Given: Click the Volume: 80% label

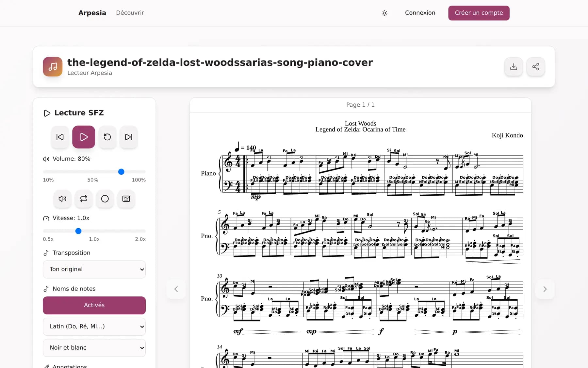Looking at the screenshot, I should (x=71, y=159).
